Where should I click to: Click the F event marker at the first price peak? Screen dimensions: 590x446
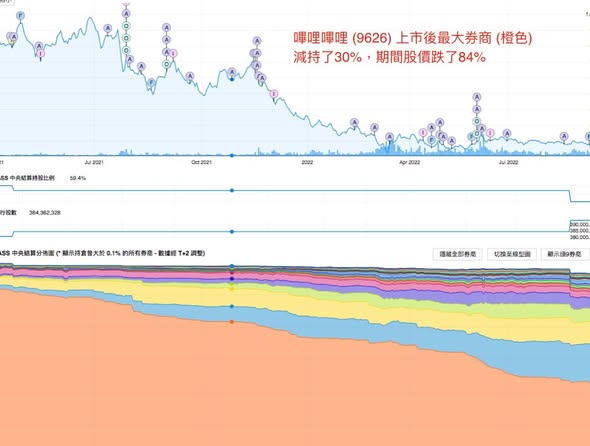coord(21,16)
